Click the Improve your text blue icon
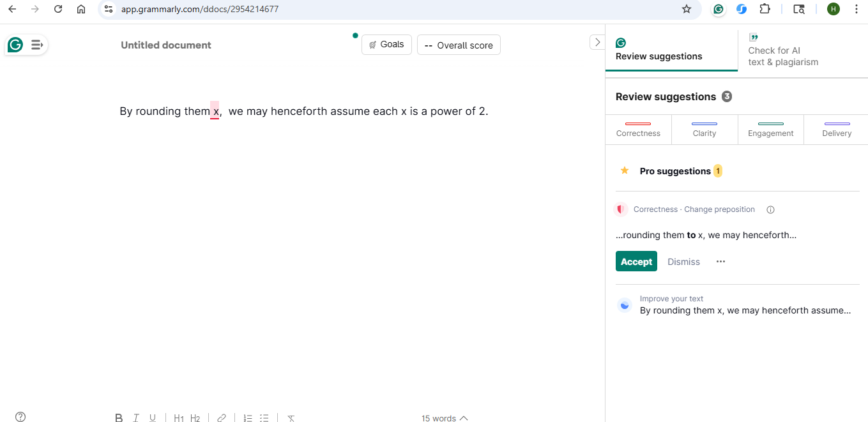Screen dimensions: 868x422 coord(625,305)
